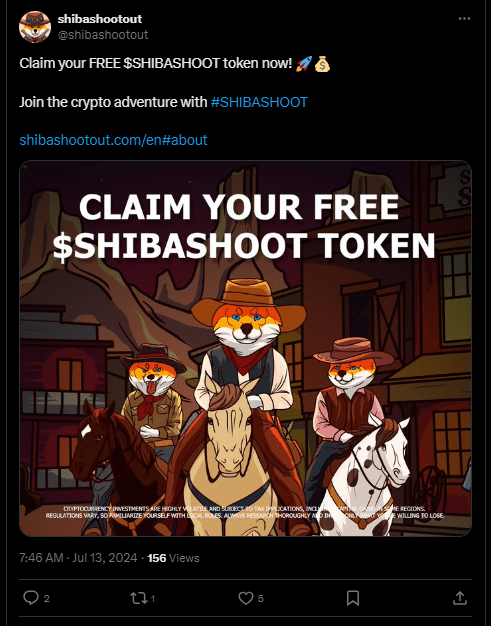Open the @shibashootout handle
This screenshot has height=626, width=491.
(103, 35)
